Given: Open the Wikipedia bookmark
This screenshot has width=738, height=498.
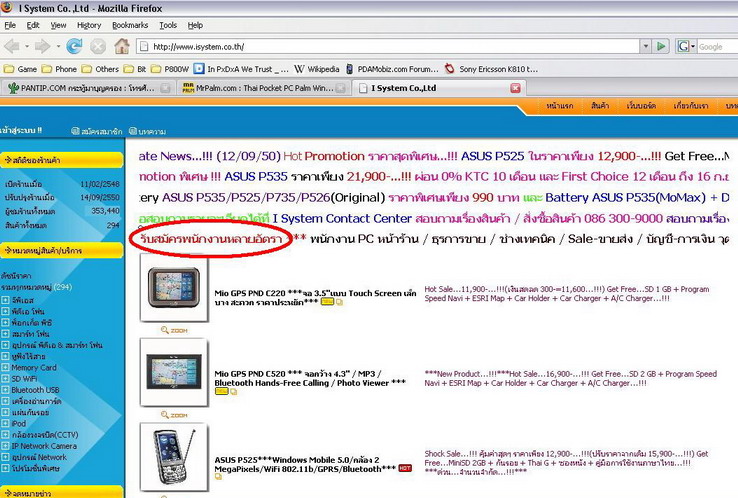Looking at the screenshot, I should [x=317, y=69].
